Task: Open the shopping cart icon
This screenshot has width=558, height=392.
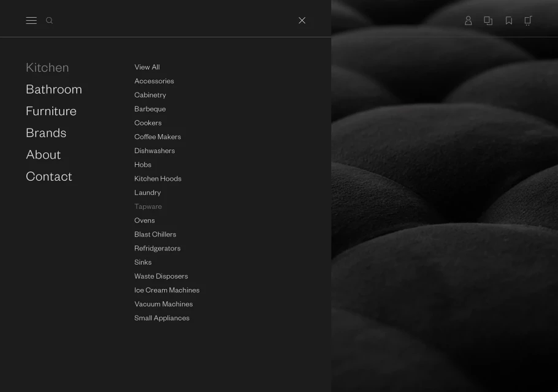Action: pyautogui.click(x=528, y=21)
